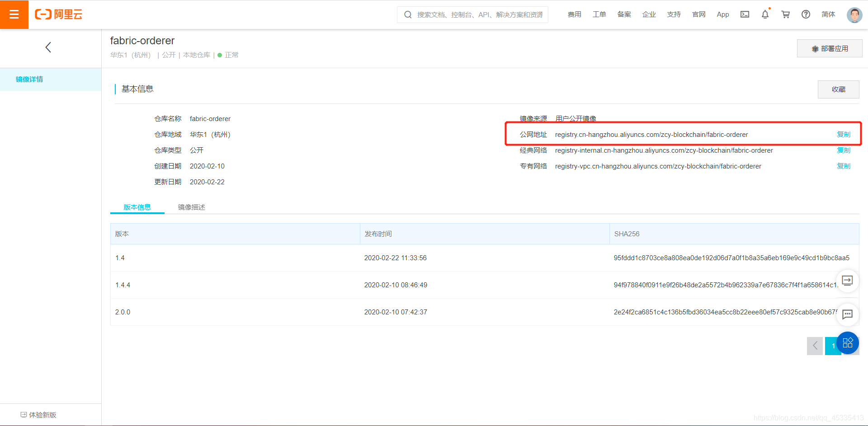Select 镜像详情 in the sidebar

[x=51, y=80]
